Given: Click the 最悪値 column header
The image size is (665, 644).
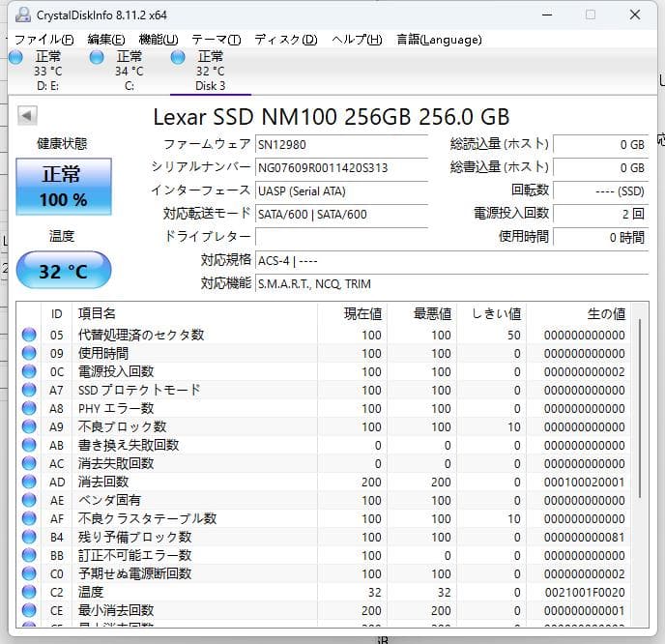Looking at the screenshot, I should pos(422,314).
